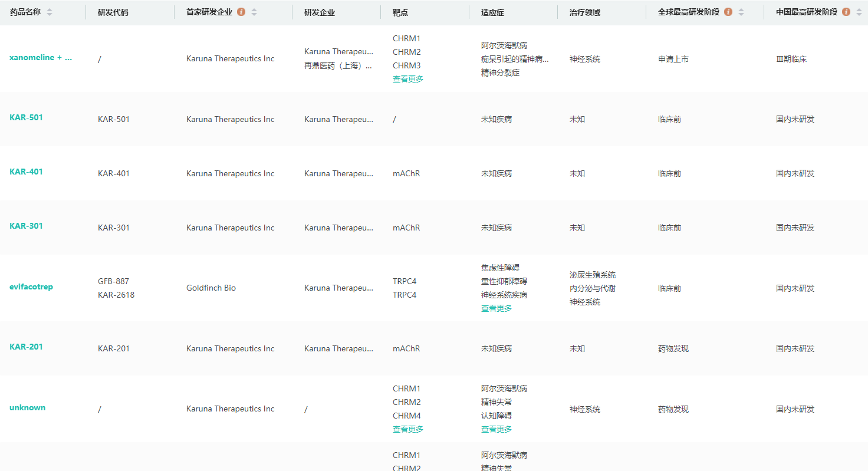The width and height of the screenshot is (868, 471).
Task: Open the KAR-201 drug name link
Action: pos(26,347)
